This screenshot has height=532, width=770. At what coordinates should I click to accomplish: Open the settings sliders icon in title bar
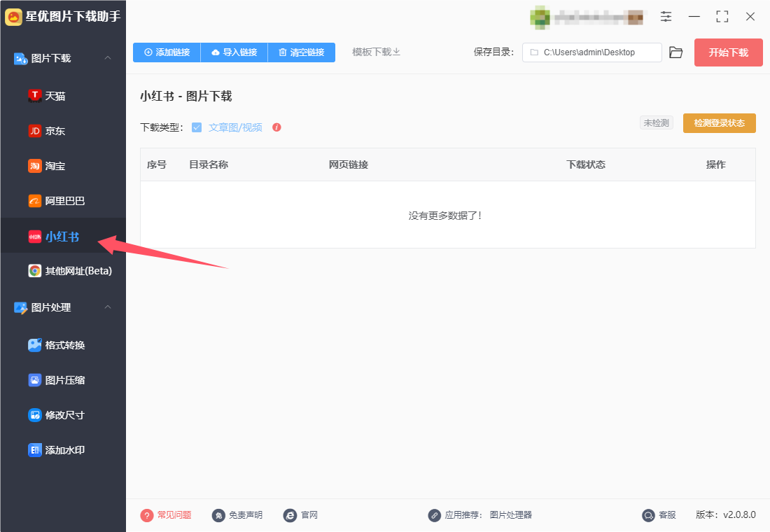666,17
